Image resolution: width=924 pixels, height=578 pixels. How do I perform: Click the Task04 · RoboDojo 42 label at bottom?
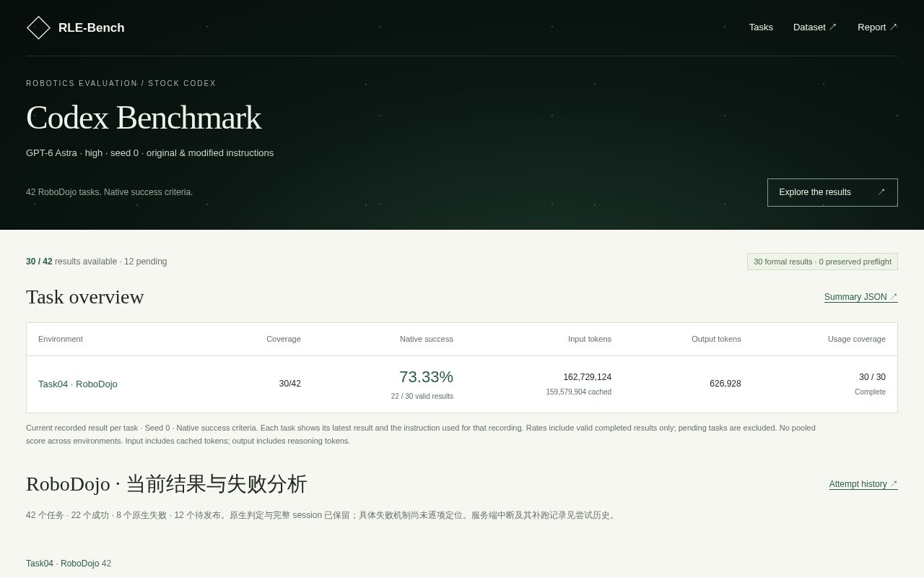pyautogui.click(x=69, y=564)
